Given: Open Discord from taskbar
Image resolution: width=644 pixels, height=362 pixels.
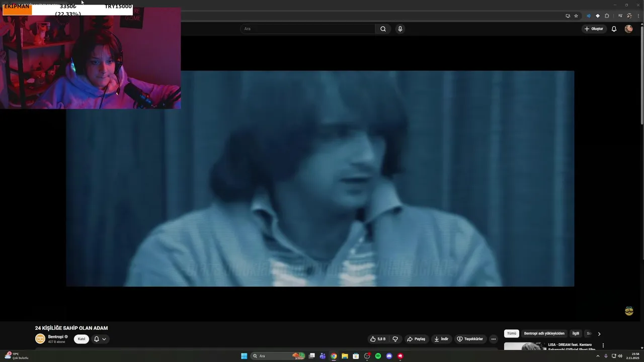Looking at the screenshot, I should (389, 356).
